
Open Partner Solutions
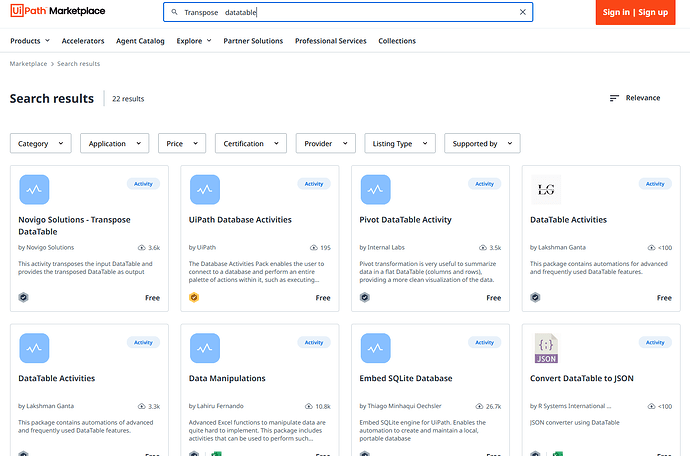tap(253, 41)
